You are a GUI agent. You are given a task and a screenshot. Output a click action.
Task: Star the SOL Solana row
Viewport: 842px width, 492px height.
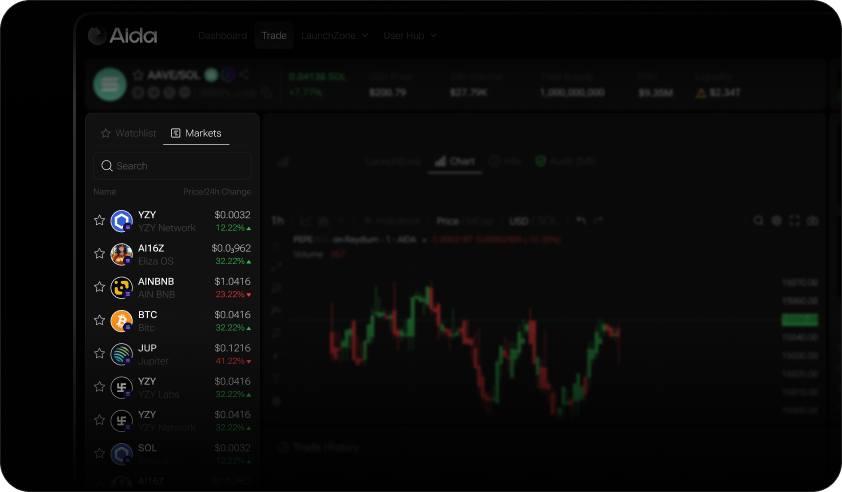tap(99, 453)
